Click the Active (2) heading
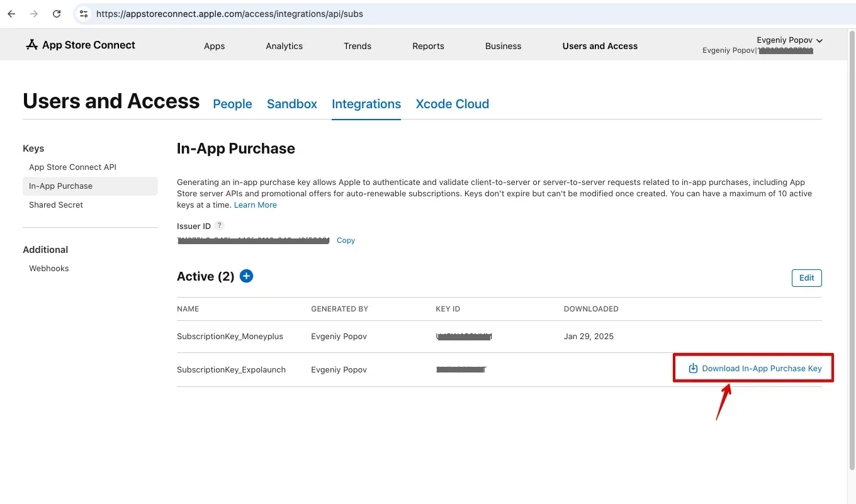 point(205,276)
